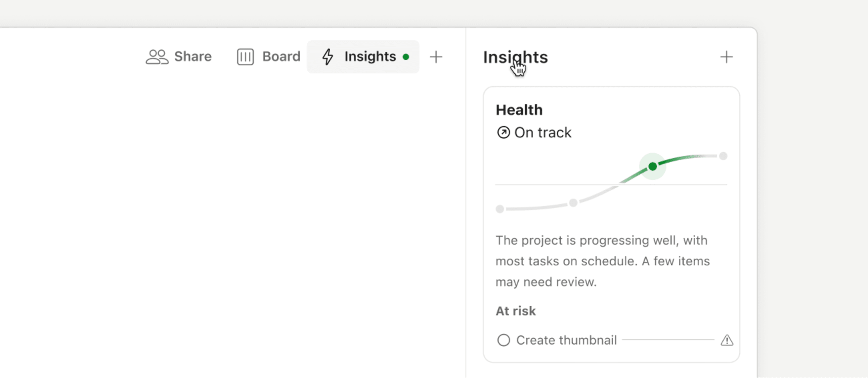868x378 pixels.
Task: Open the Create thumbnail task
Action: pos(566,340)
